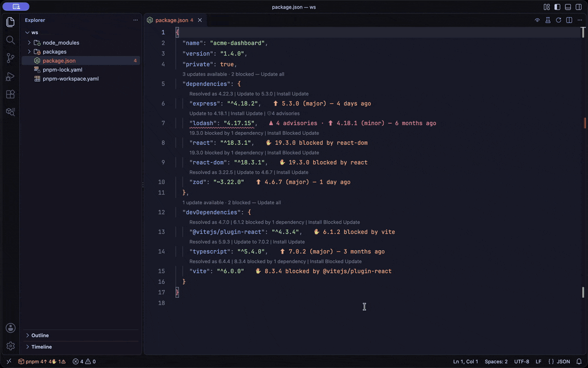Click Update to 4.6.7 code lens
Viewport: 588px width, 368px height.
(x=254, y=172)
